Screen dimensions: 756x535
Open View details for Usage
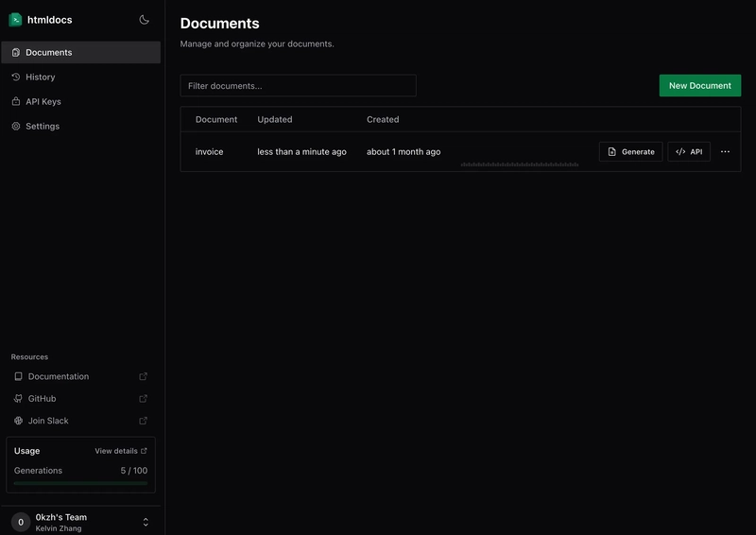tap(121, 451)
